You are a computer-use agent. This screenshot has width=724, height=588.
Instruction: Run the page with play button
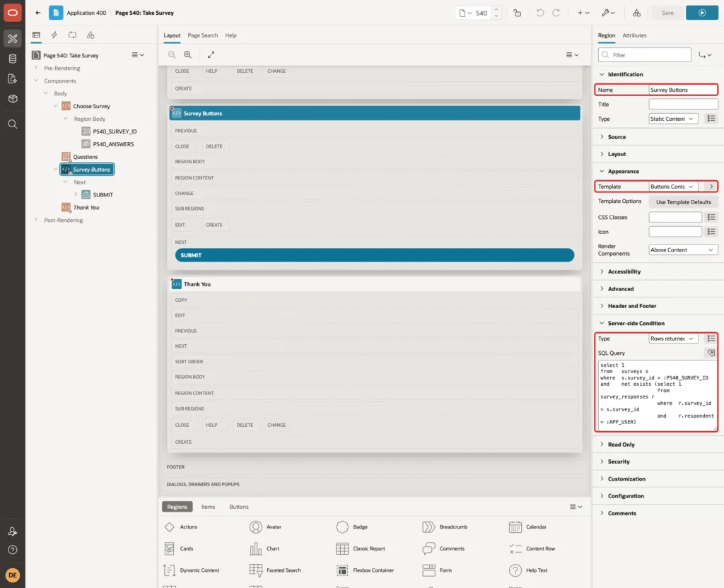pos(702,13)
